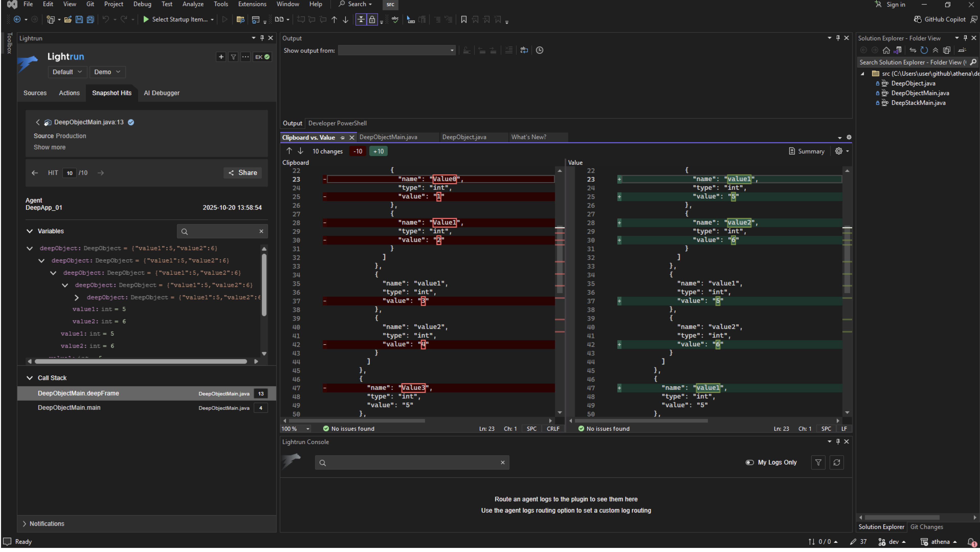Click the Summary button in diff view
Viewport: 980px width, 552px height.
tap(807, 151)
